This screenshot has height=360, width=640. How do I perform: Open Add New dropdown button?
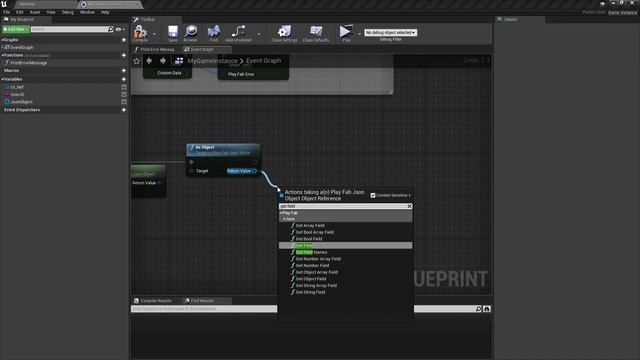click(16, 29)
